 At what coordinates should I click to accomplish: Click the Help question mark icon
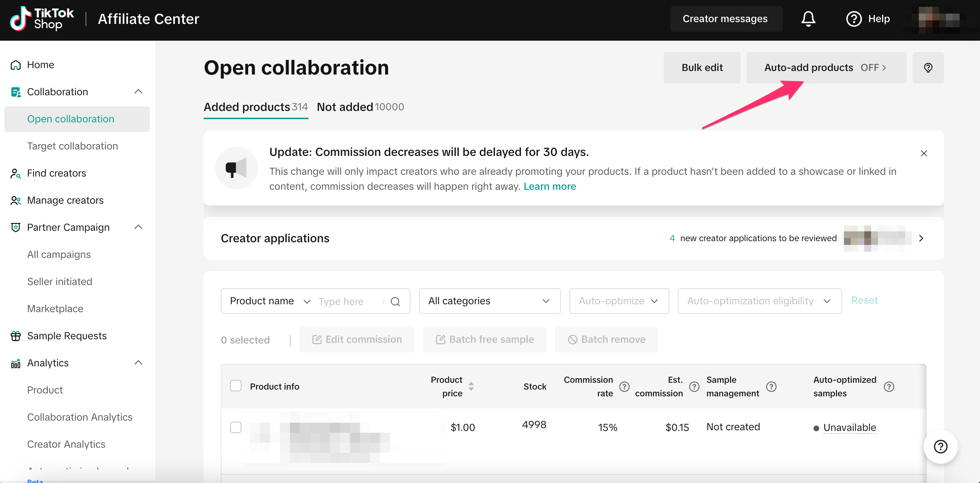tap(853, 18)
